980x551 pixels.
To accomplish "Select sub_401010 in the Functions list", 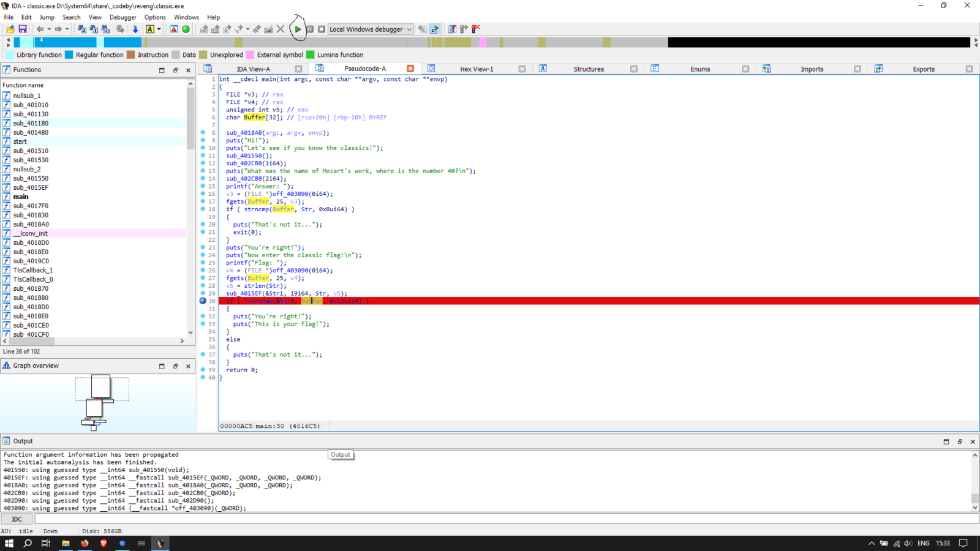I will point(93,105).
